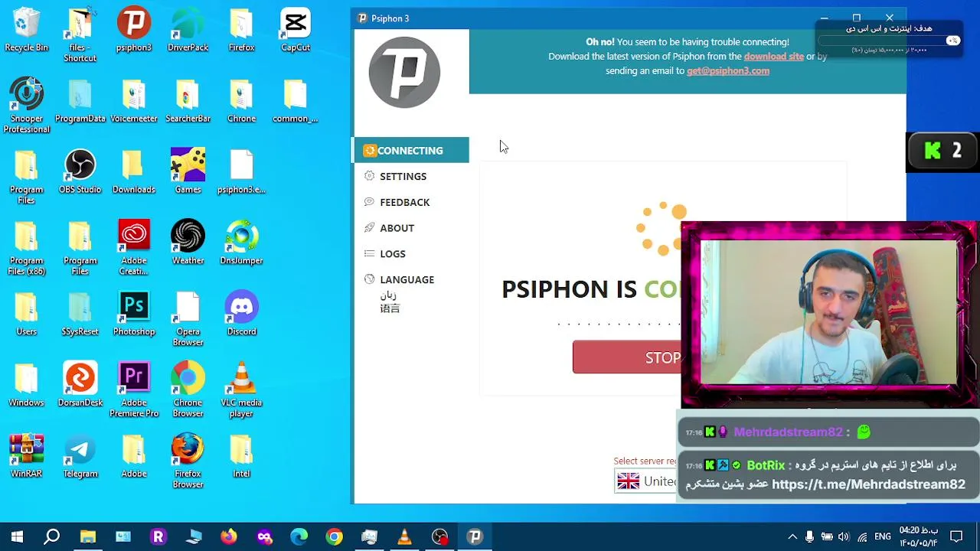This screenshot has height=551, width=980.
Task: Select the OBS Studio desktop shortcut
Action: point(80,172)
